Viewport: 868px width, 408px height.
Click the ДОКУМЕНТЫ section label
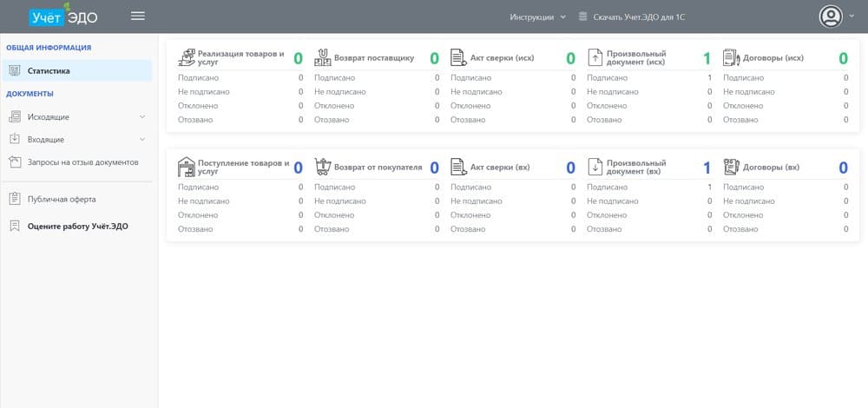click(30, 94)
